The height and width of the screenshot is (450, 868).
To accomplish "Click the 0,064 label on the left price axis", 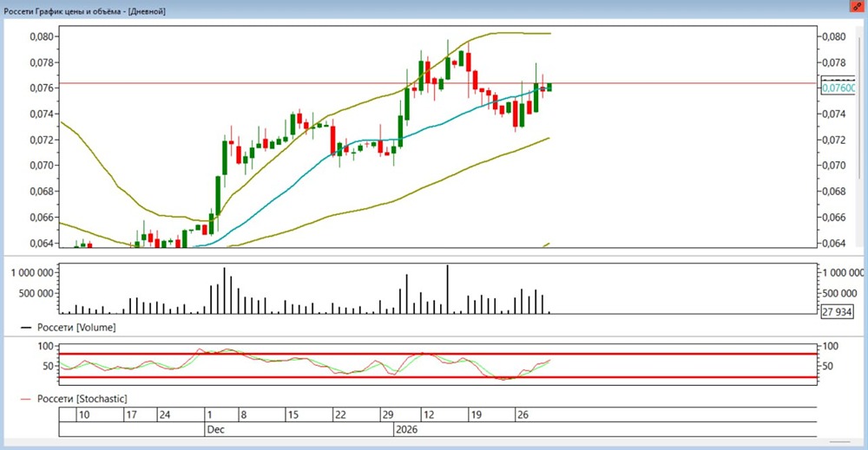I will (42, 244).
